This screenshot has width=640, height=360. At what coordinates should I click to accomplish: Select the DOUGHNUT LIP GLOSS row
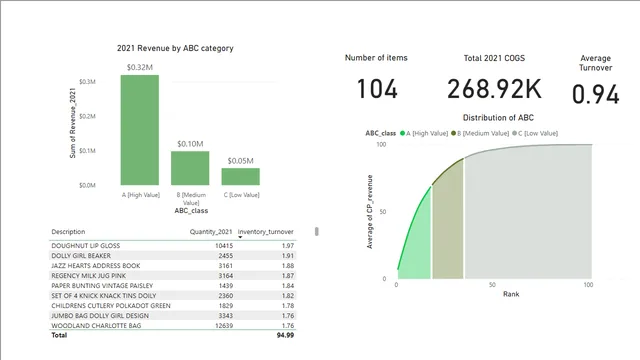[x=172, y=246]
